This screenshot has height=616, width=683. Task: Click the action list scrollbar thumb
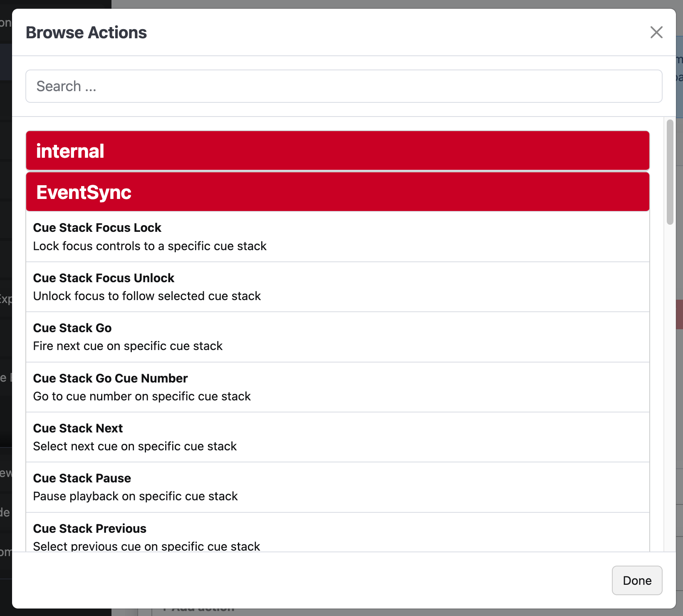point(670,172)
